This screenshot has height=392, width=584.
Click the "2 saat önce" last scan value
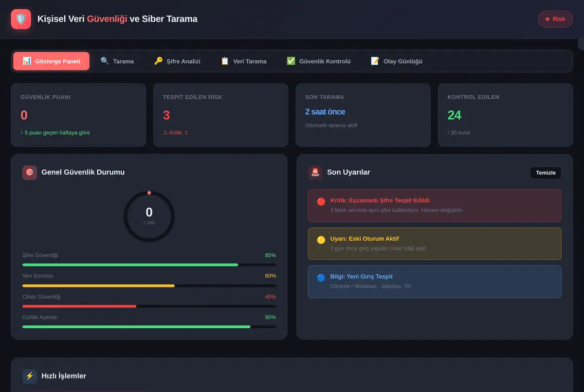click(x=325, y=112)
